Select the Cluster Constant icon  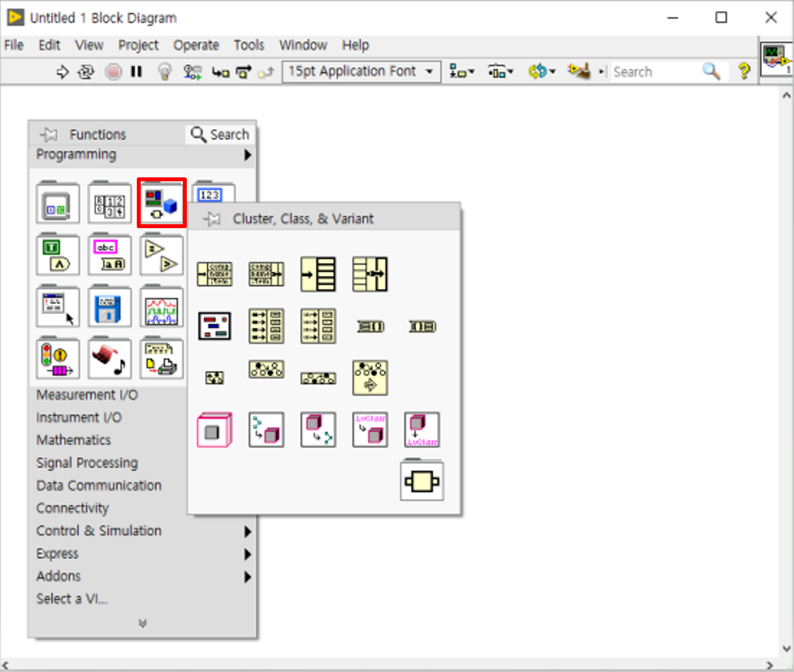215,326
